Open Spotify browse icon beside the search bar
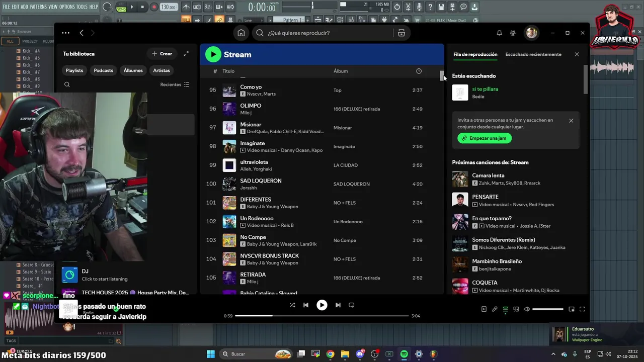This screenshot has height=362, width=644. 401,33
